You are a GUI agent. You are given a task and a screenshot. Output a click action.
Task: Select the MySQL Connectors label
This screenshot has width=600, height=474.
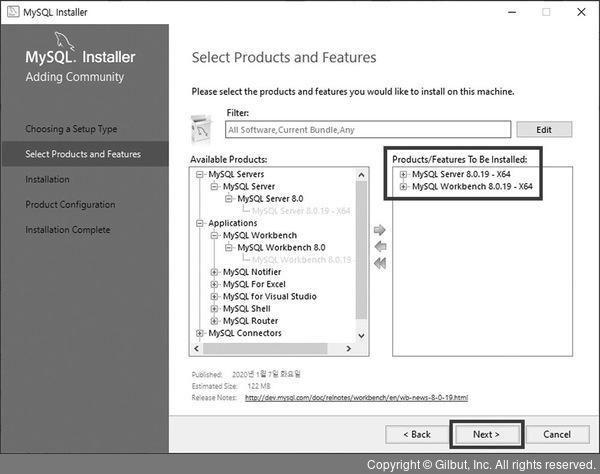[x=245, y=333]
